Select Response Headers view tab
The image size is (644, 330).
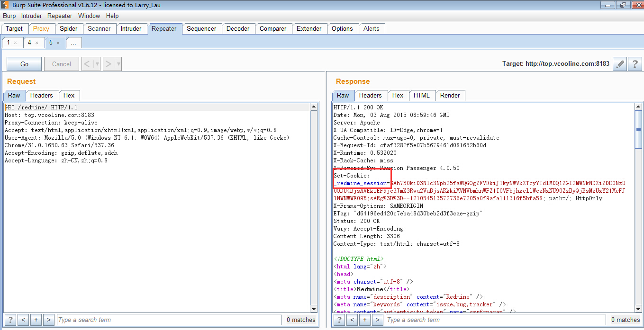(371, 95)
